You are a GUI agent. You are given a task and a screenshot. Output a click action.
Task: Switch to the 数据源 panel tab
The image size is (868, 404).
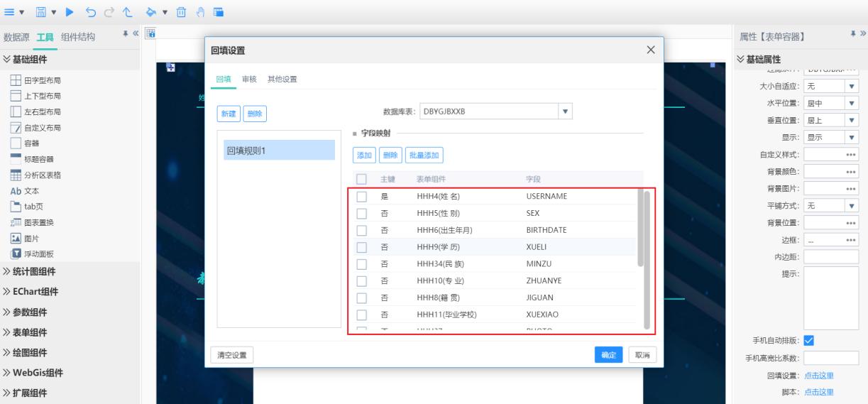[x=16, y=37]
